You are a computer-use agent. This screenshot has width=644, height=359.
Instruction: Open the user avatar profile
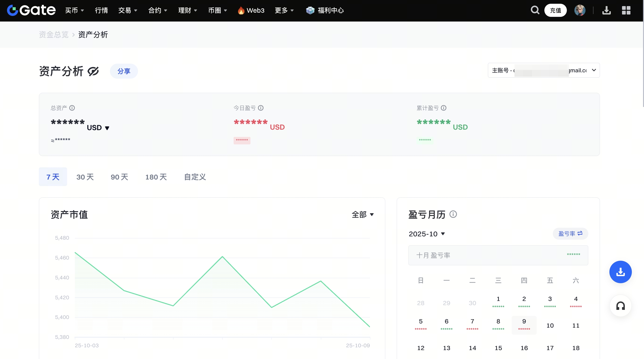coord(579,10)
